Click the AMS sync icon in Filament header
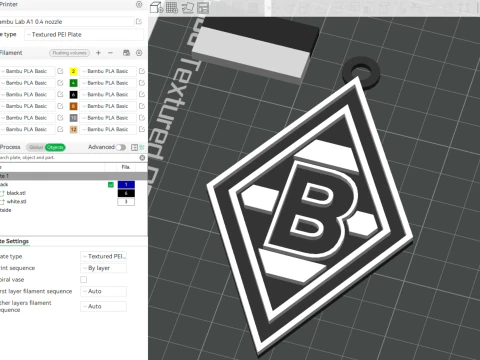480x360 pixels. pyautogui.click(x=126, y=53)
